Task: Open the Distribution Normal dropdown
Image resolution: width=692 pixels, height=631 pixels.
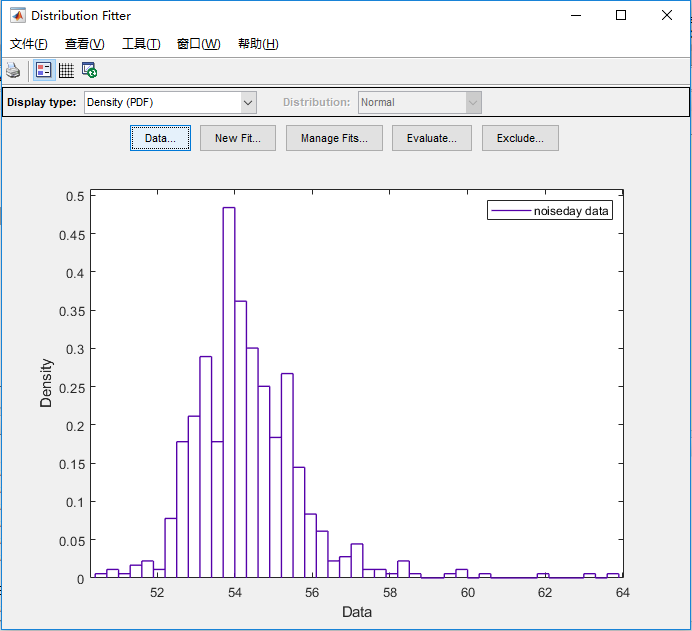Action: (419, 102)
